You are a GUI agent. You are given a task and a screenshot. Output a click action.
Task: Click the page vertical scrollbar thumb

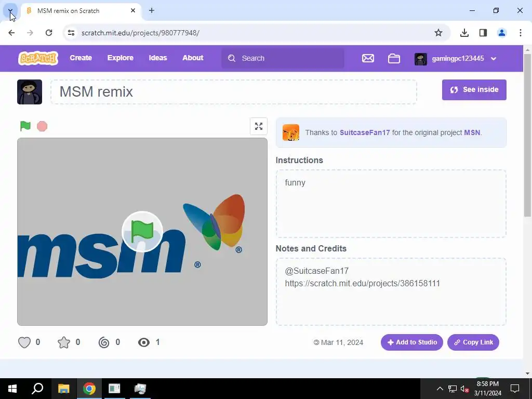(527, 135)
